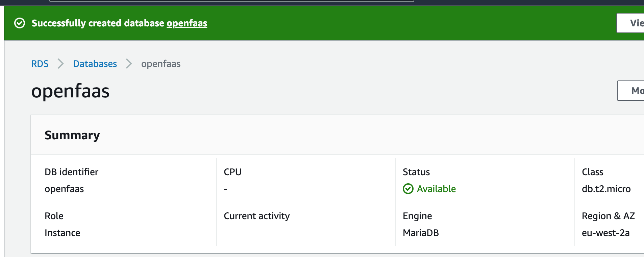
Task: Click the openfaas page heading
Action: (70, 91)
